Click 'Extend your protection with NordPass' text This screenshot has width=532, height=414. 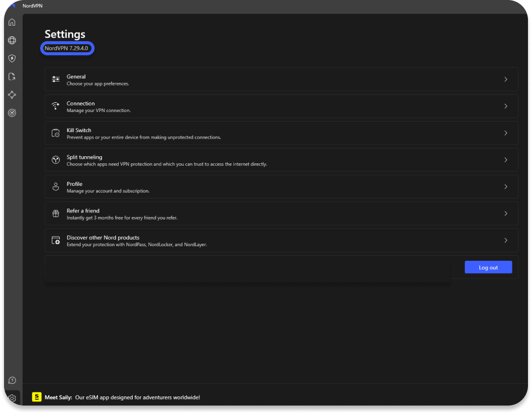tap(137, 245)
